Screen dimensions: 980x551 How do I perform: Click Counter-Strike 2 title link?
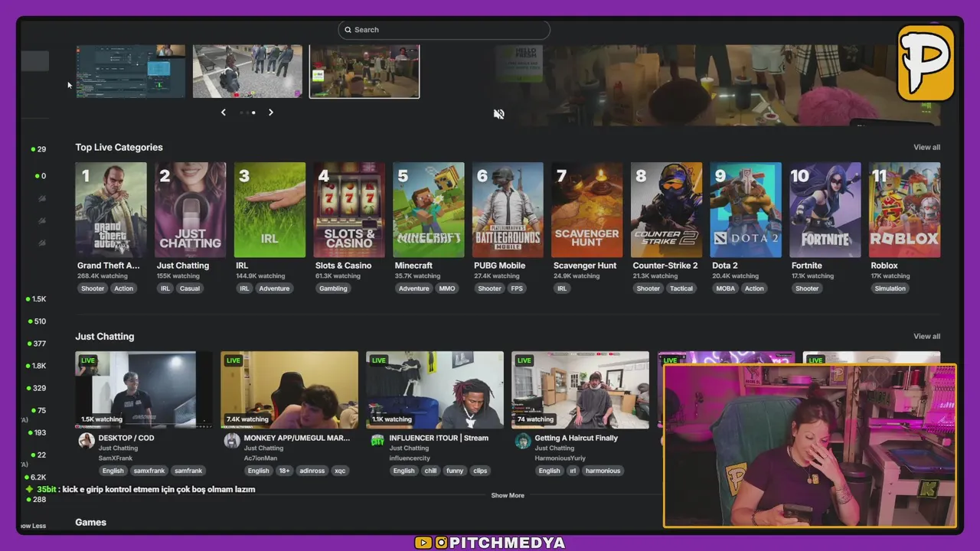click(665, 266)
